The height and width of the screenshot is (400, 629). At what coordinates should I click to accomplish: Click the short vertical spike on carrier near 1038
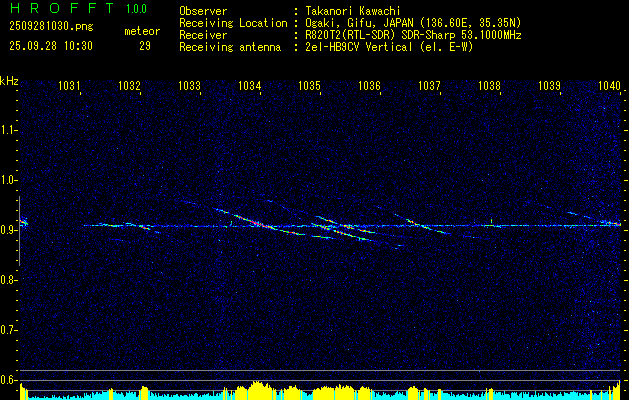click(x=491, y=221)
